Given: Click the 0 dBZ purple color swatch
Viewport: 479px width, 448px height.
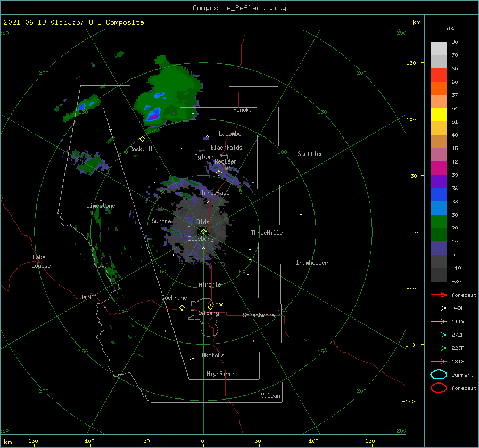Looking at the screenshot, I should (x=439, y=248).
